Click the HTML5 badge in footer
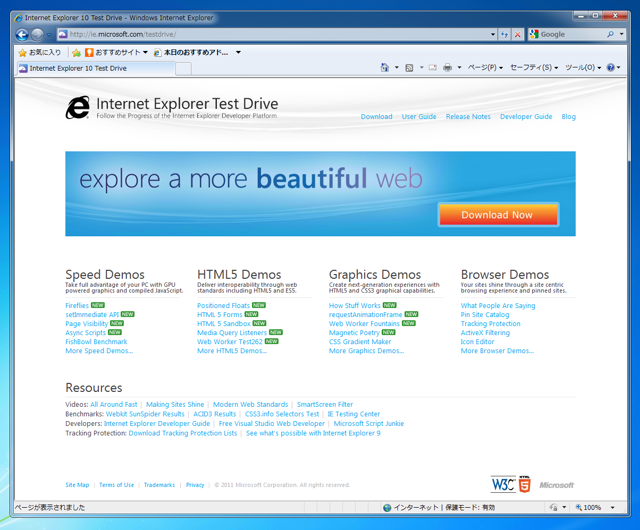Viewport: 640px width, 530px height. coord(524,485)
